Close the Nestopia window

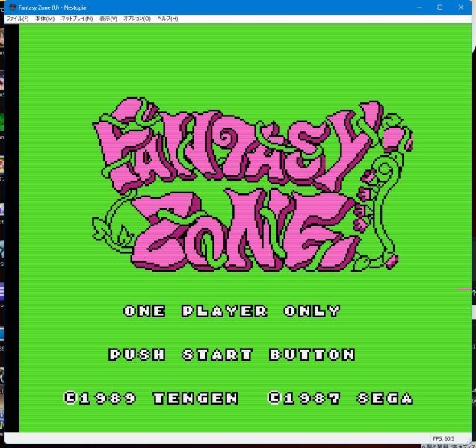[x=460, y=7]
